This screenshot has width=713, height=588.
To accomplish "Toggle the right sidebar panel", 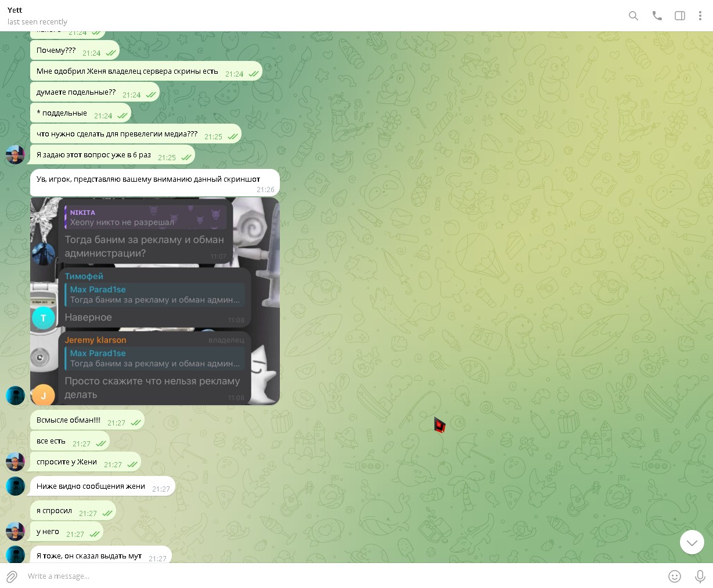I will (679, 16).
